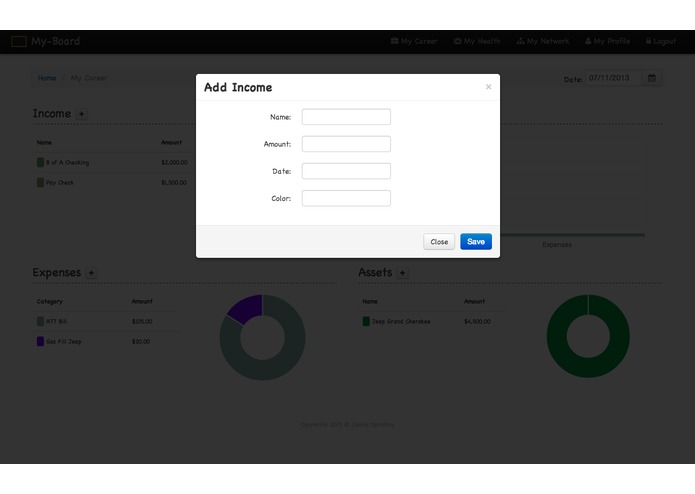This screenshot has height=494, width=695.
Task: Click ATT Bill color swatch
Action: (40, 321)
